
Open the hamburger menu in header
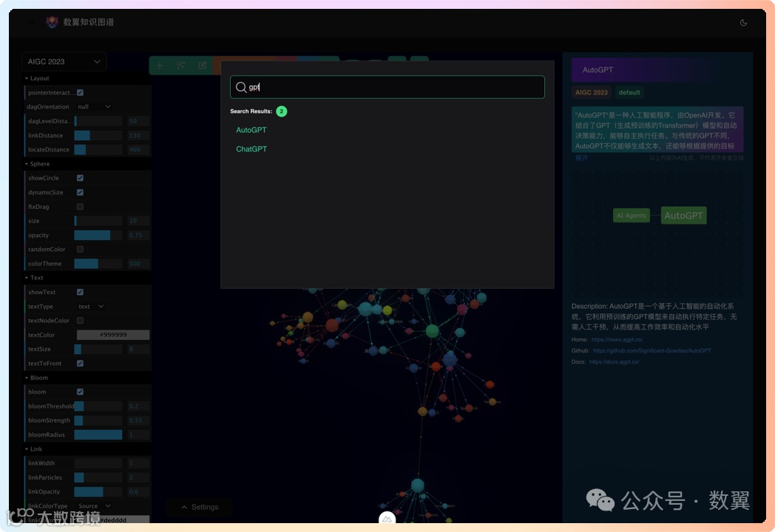(x=31, y=23)
